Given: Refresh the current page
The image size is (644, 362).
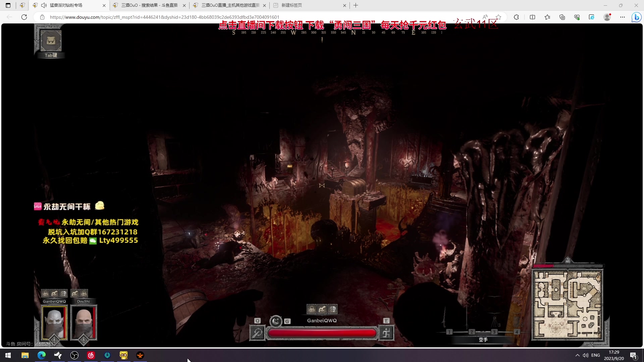Looking at the screenshot, I should [x=24, y=17].
